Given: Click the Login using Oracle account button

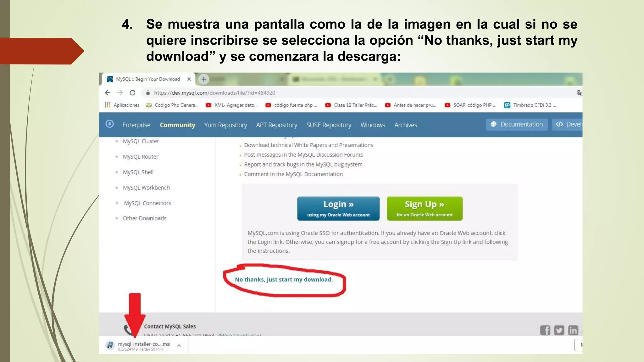Looking at the screenshot, I should tap(338, 209).
